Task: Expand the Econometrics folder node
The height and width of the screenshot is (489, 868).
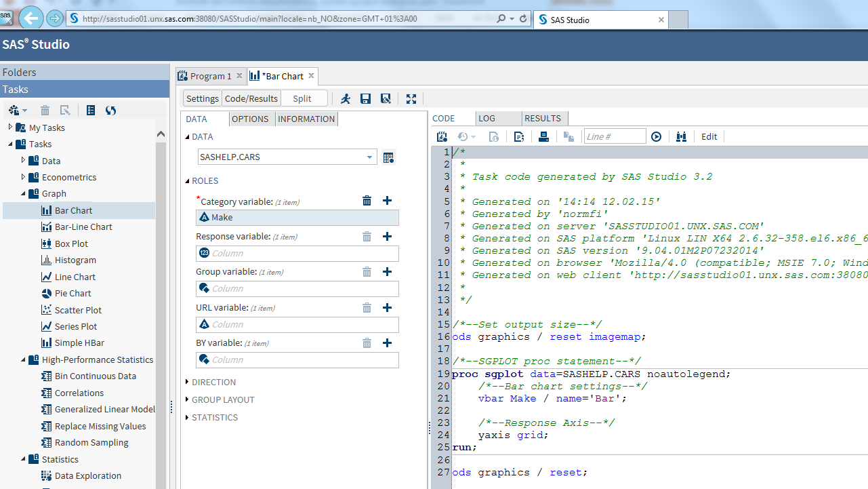Action: click(x=23, y=176)
